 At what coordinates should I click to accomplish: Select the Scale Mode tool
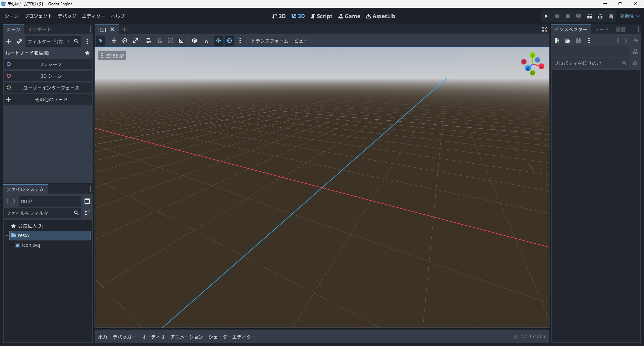pyautogui.click(x=136, y=41)
